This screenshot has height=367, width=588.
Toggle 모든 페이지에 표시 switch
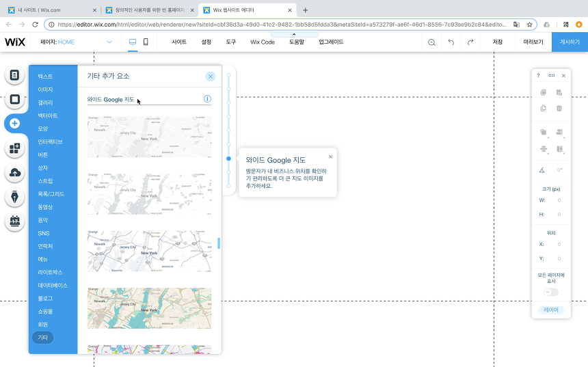(551, 292)
